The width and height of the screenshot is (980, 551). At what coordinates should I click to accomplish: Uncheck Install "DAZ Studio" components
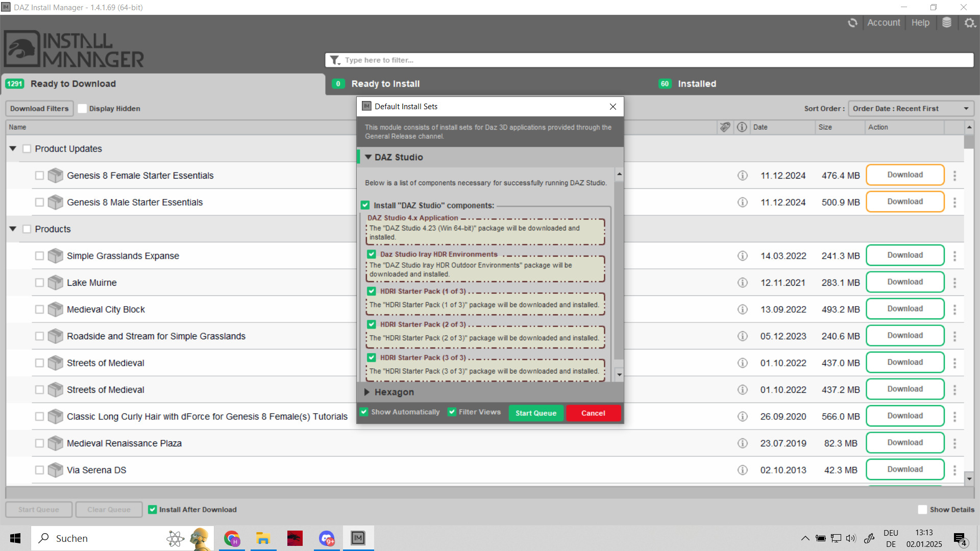click(x=365, y=205)
